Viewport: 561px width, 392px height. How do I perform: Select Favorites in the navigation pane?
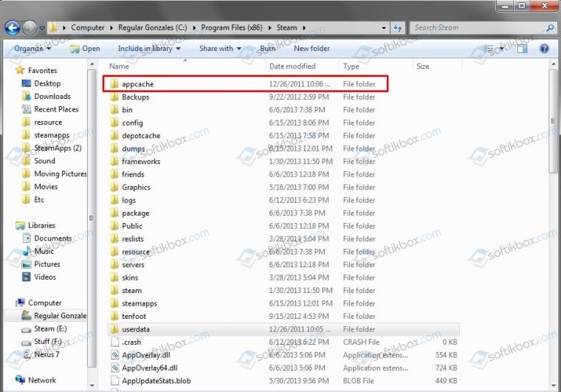click(x=36, y=70)
